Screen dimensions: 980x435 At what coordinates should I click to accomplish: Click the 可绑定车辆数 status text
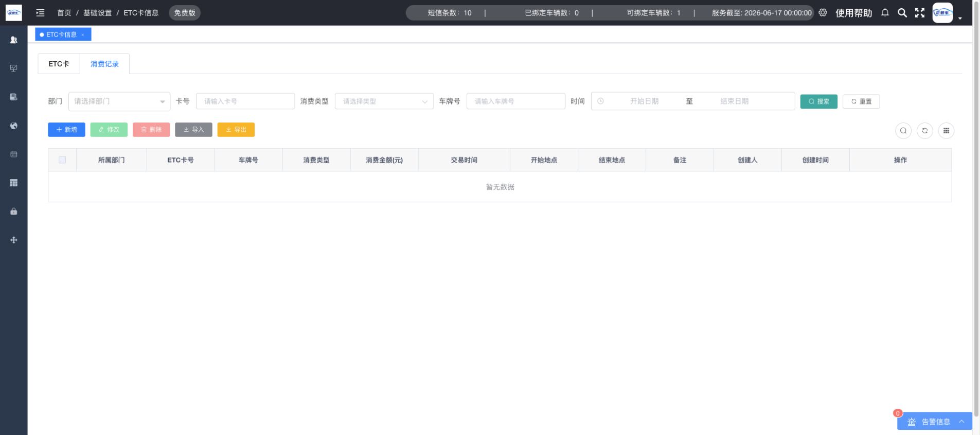654,13
